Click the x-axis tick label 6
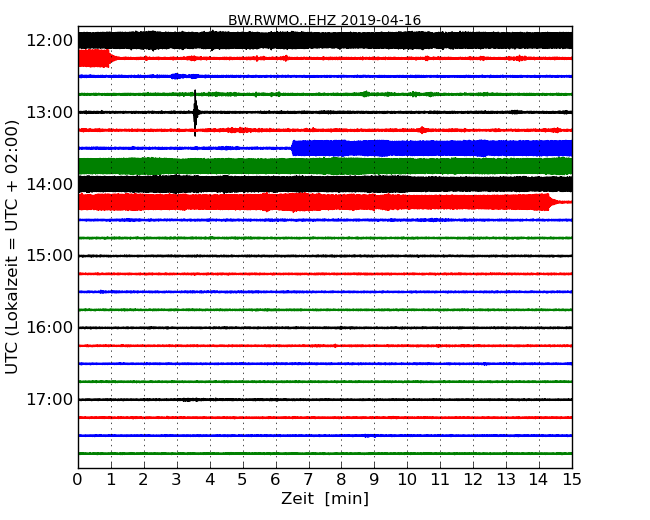Screen dimensions: 650x520 [x=275, y=479]
